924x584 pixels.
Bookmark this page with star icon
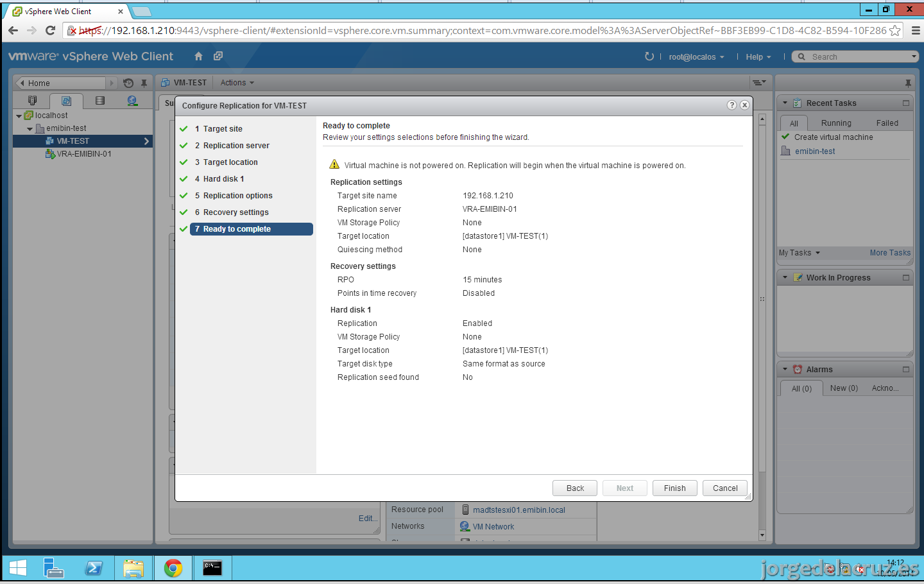pyautogui.click(x=894, y=30)
